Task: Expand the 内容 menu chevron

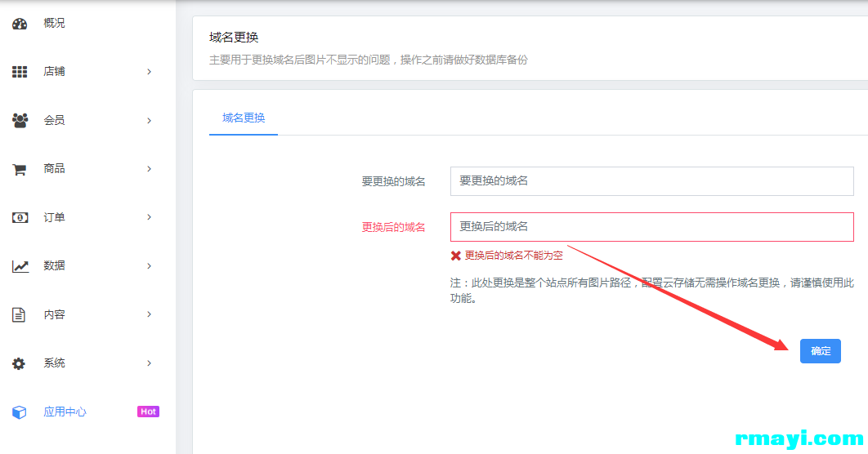Action: click(149, 314)
